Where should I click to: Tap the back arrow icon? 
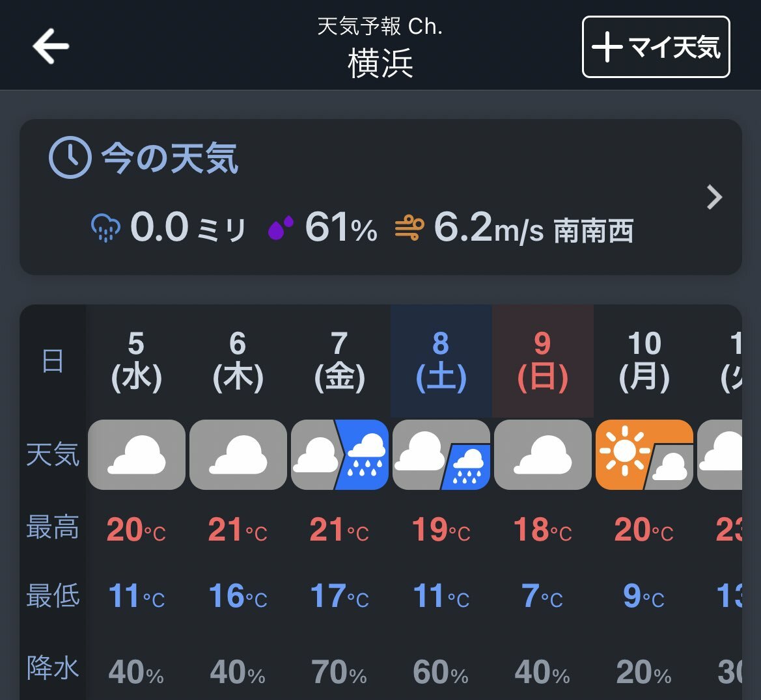pos(51,46)
